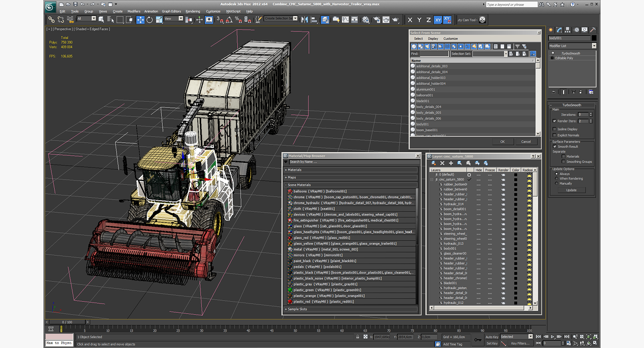Screen dimensions: 644x348
Task: Enable Isoline Display checkbox
Action: pos(554,129)
